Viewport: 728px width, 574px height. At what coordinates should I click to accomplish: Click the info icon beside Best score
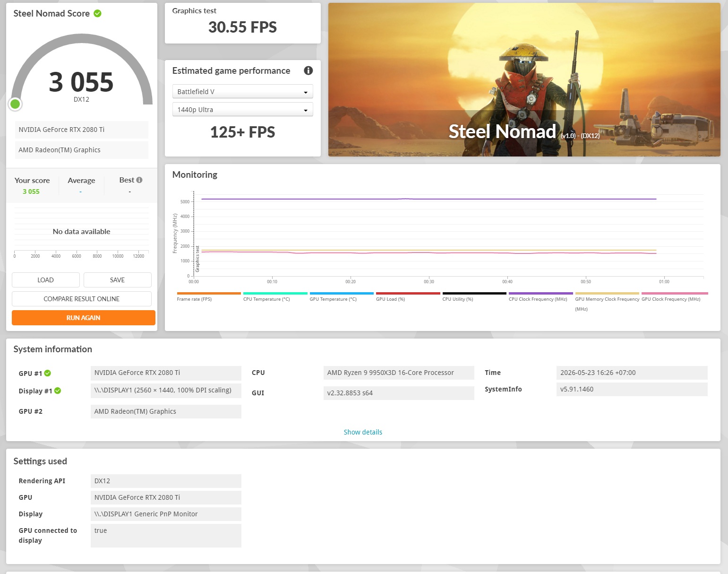pyautogui.click(x=139, y=180)
